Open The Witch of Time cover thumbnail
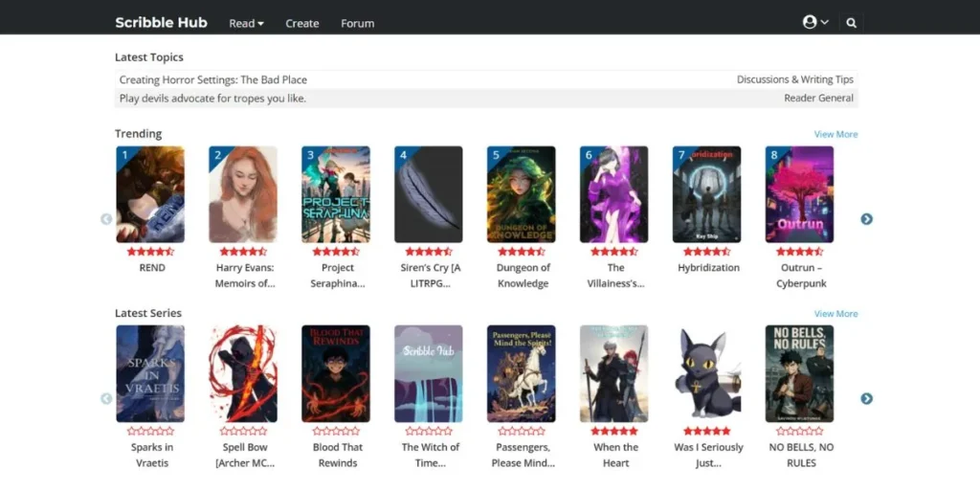This screenshot has width=980, height=490. 429,374
